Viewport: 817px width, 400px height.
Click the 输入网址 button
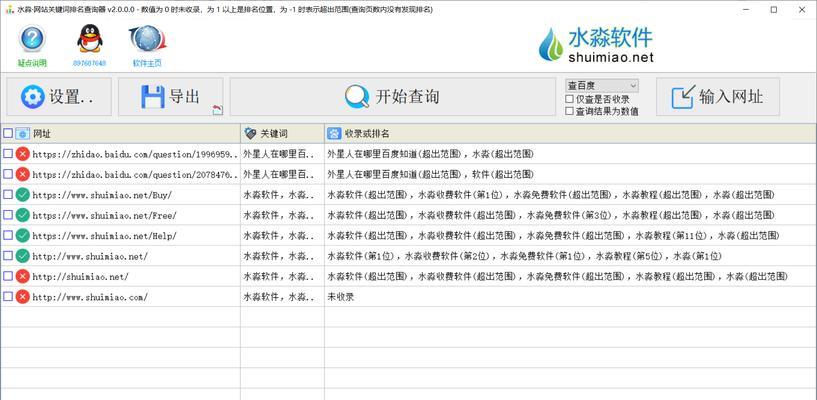[x=717, y=97]
